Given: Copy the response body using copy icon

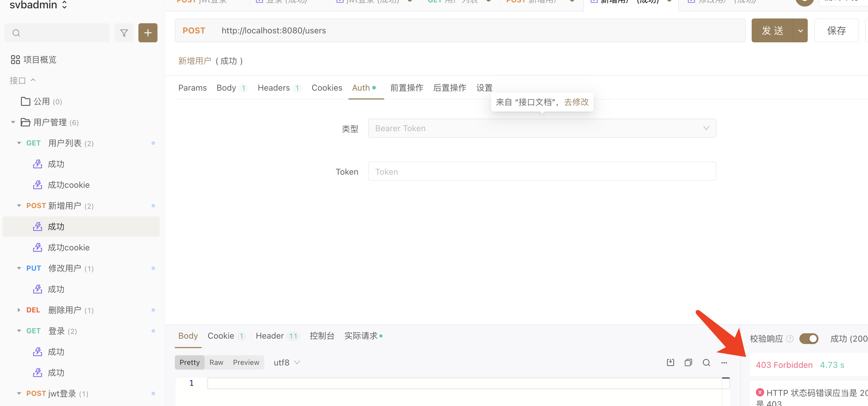Looking at the screenshot, I should point(688,362).
